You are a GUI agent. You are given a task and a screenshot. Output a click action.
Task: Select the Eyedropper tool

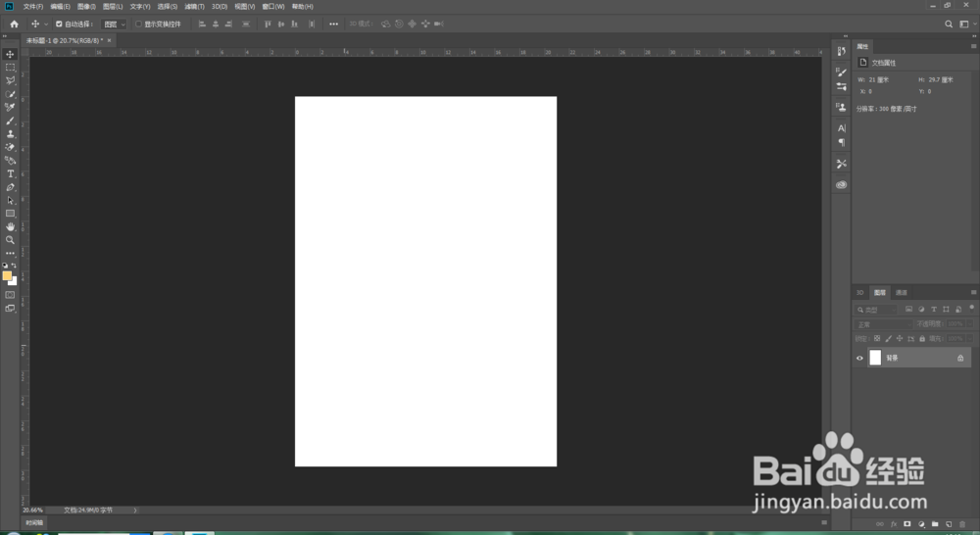click(x=10, y=108)
